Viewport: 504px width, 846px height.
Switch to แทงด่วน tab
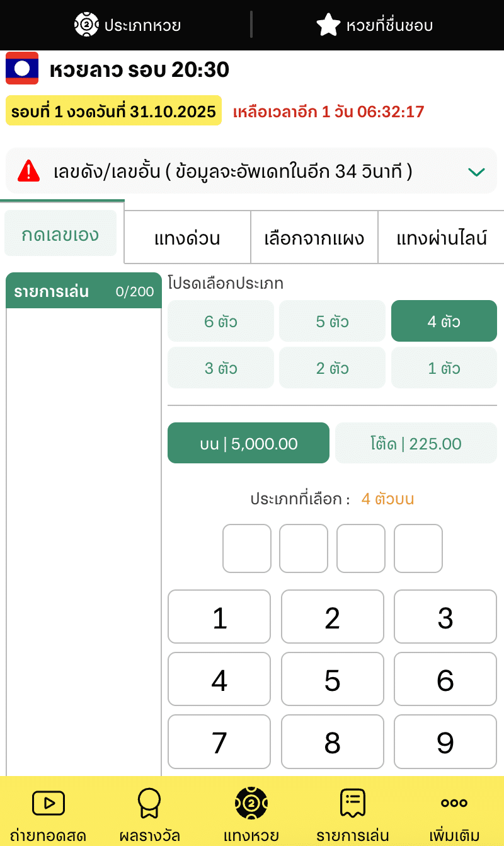click(x=187, y=238)
